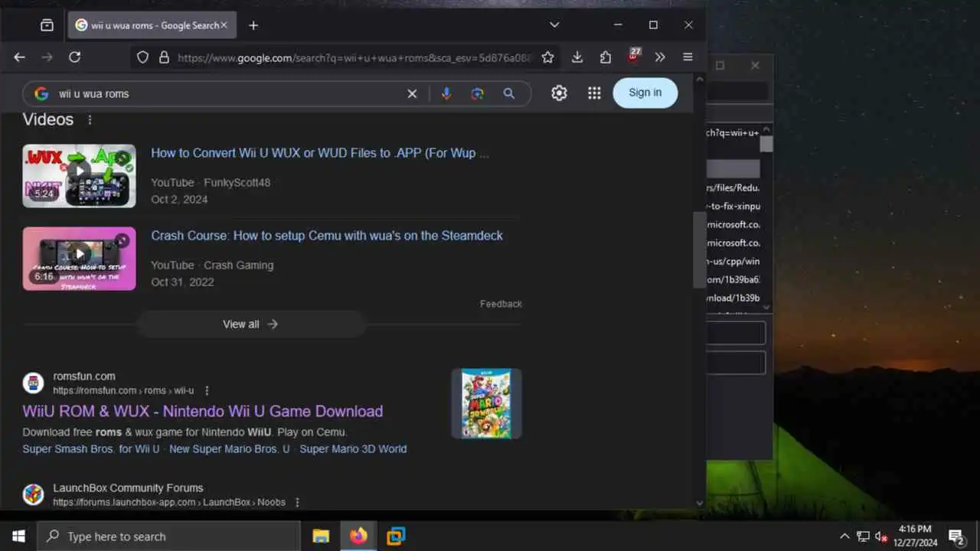Open the Firefox hamburger application menu
This screenshot has width=980, height=551.
(688, 57)
